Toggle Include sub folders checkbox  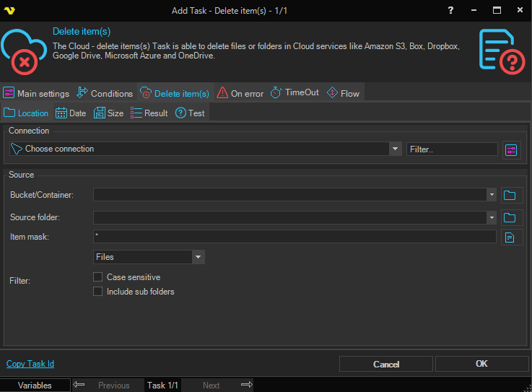click(98, 292)
